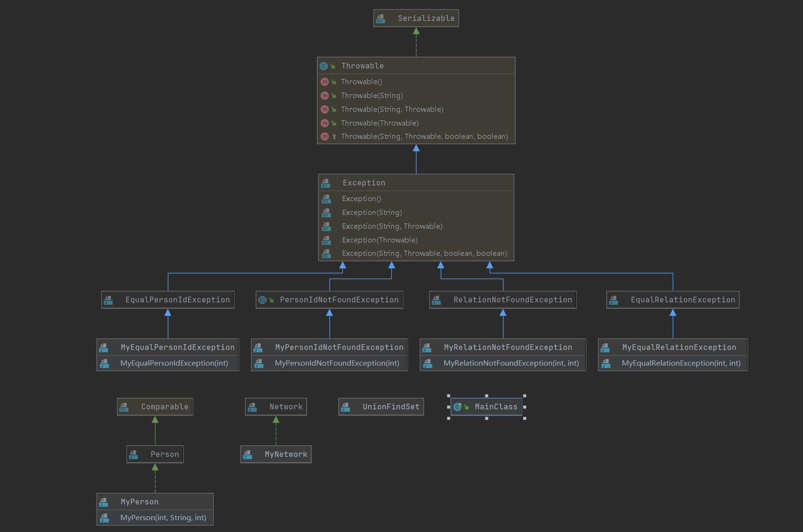The width and height of the screenshot is (803, 532).
Task: Select the MyEqualPersonIdException(int) constructor row
Action: [x=168, y=363]
